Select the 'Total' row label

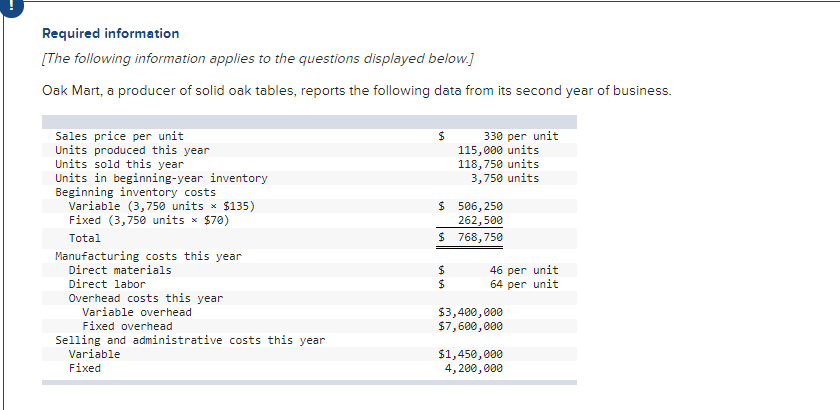pos(85,238)
